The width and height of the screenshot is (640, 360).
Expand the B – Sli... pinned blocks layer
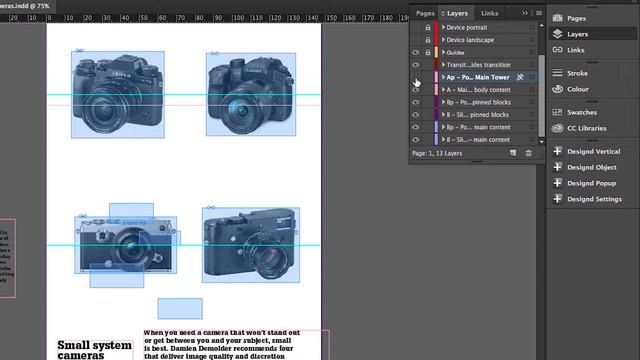pos(443,115)
